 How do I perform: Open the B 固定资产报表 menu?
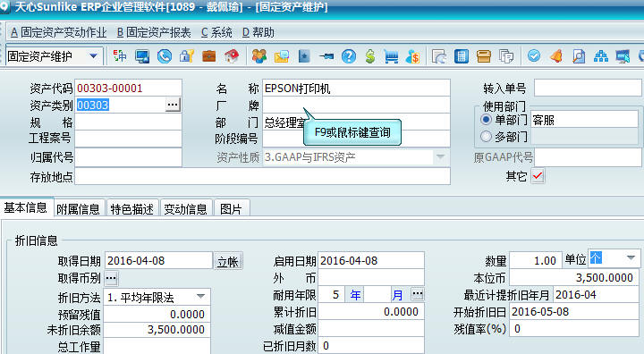tap(154, 32)
